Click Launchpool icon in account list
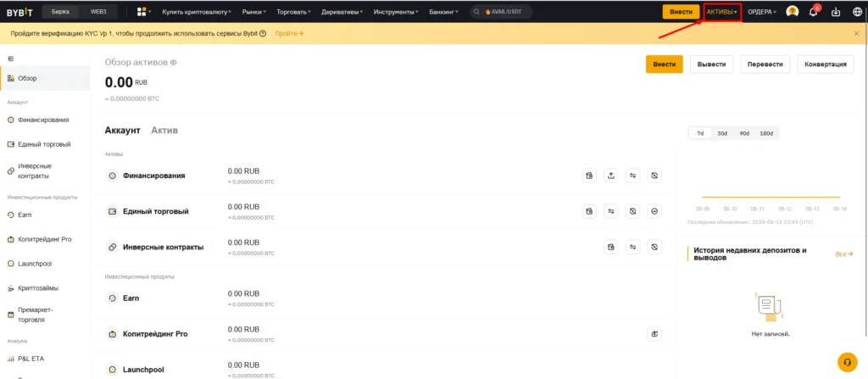Viewport: 868px width, 379px height. click(113, 370)
